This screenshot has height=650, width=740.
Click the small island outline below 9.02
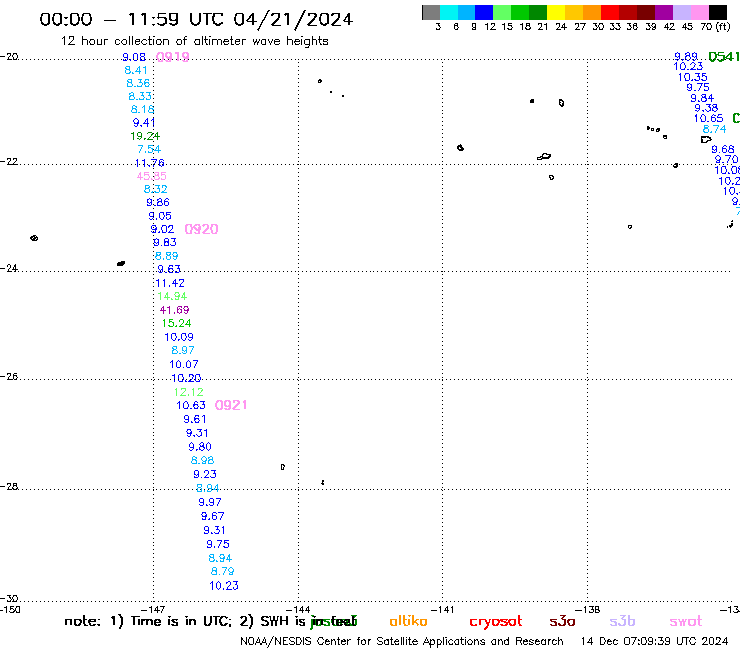pos(121,263)
